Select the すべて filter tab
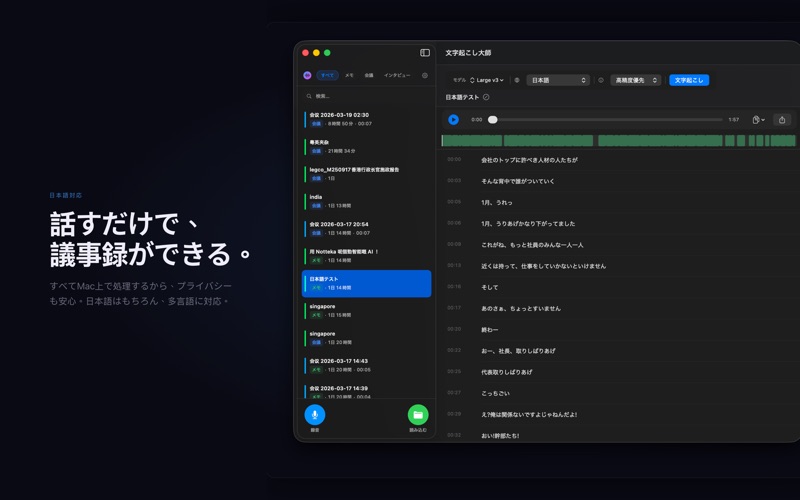The image size is (800, 500). coord(327,76)
